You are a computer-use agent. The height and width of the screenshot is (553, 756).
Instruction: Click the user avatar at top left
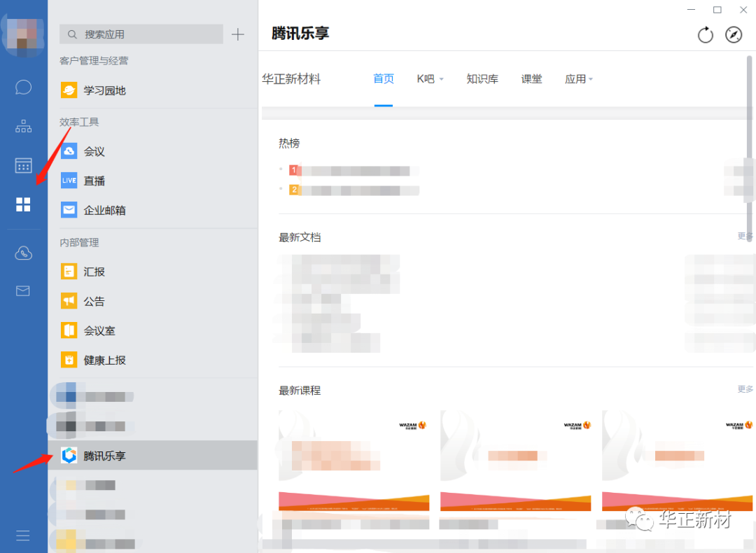(24, 36)
